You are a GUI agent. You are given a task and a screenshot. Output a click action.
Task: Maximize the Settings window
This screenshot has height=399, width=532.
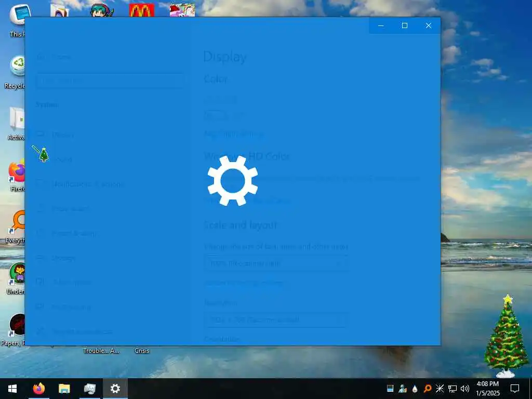pyautogui.click(x=405, y=25)
